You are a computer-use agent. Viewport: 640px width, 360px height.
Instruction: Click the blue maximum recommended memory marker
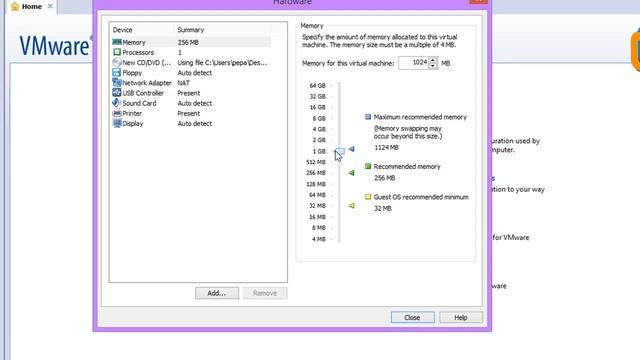[351, 149]
